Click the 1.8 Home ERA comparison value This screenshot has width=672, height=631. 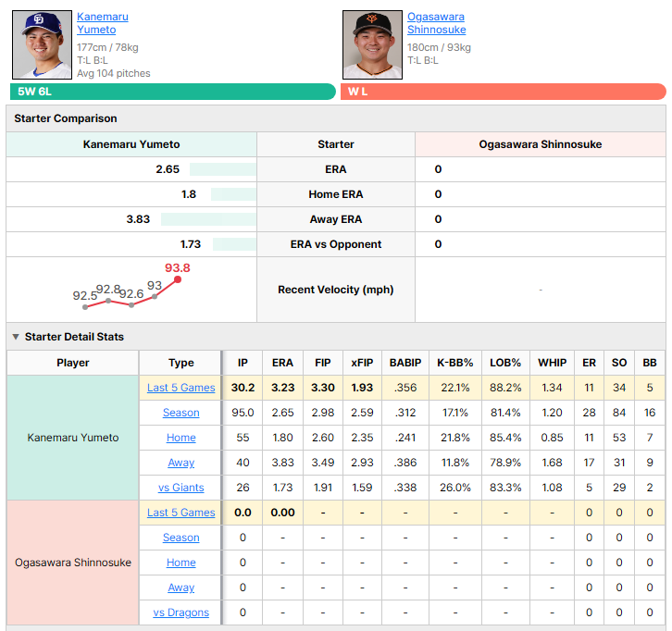tap(189, 194)
